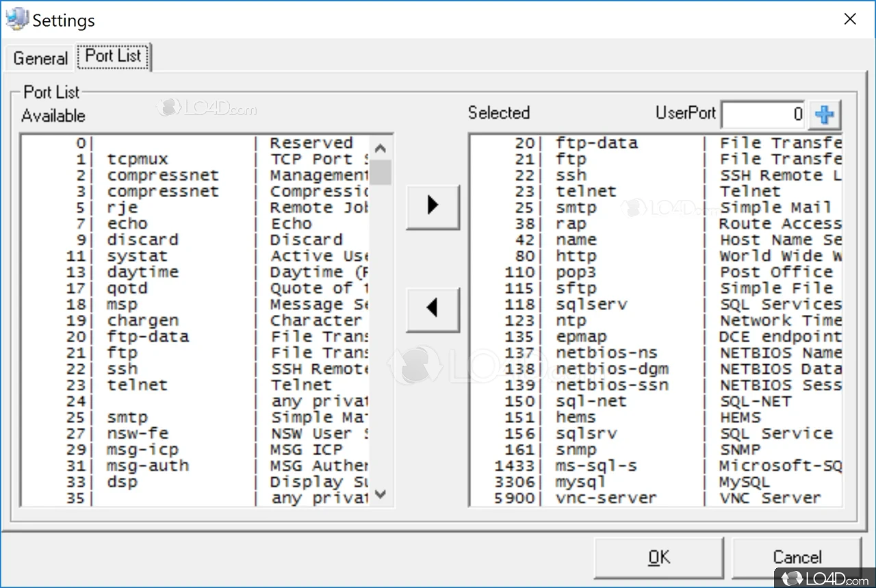Image resolution: width=876 pixels, height=588 pixels.
Task: Select msp in the Available list
Action: point(196,305)
